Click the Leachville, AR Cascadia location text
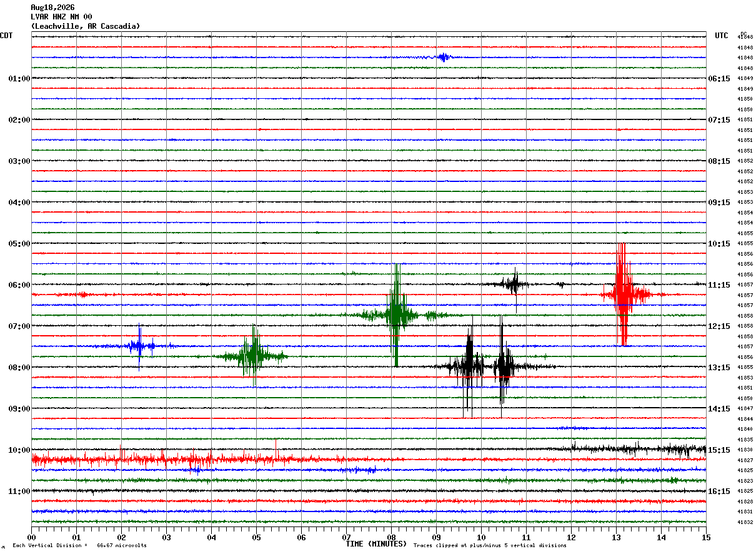756x554 pixels. (86, 26)
